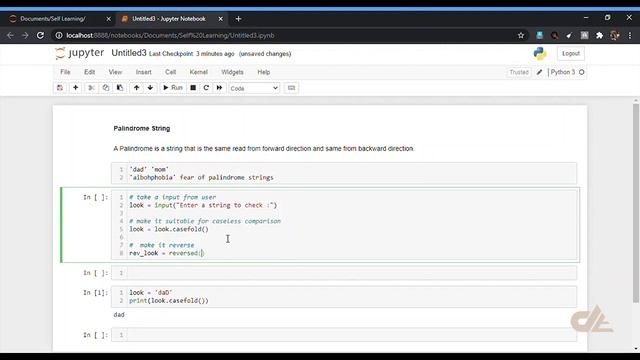
Task: Click the Python 3 kernel indicator circle
Action: 582,72
